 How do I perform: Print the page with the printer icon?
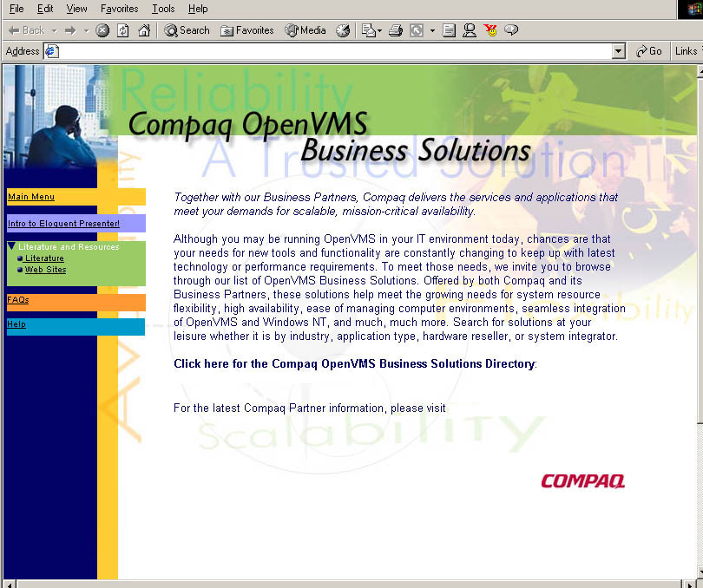click(x=396, y=30)
